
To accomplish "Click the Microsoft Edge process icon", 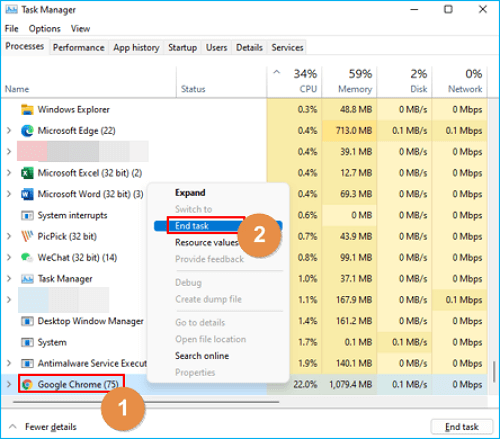I will pos(27,131).
